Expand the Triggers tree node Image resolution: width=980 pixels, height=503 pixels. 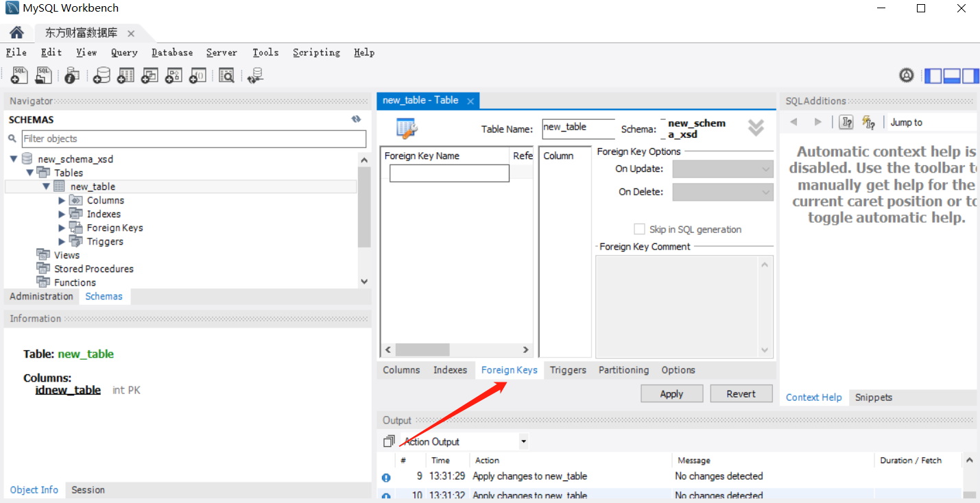pos(62,241)
